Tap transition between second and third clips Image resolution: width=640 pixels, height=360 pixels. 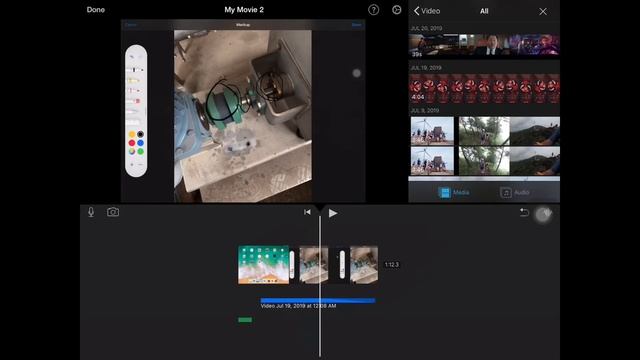pos(342,264)
